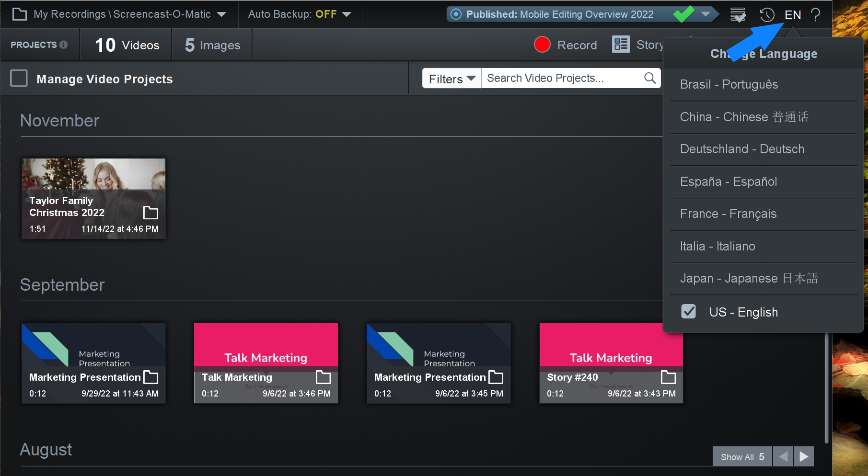Open the Filters dropdown
868x476 pixels.
pyautogui.click(x=451, y=79)
